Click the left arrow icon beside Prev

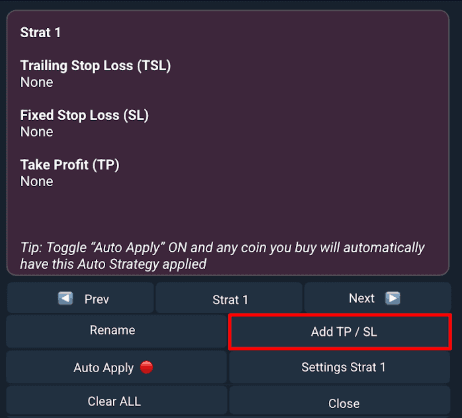[x=65, y=298]
